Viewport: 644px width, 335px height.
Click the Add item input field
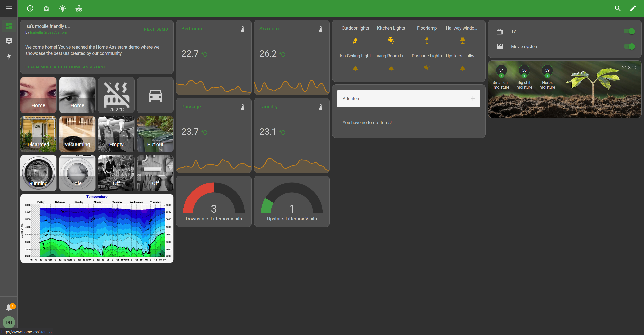(403, 99)
